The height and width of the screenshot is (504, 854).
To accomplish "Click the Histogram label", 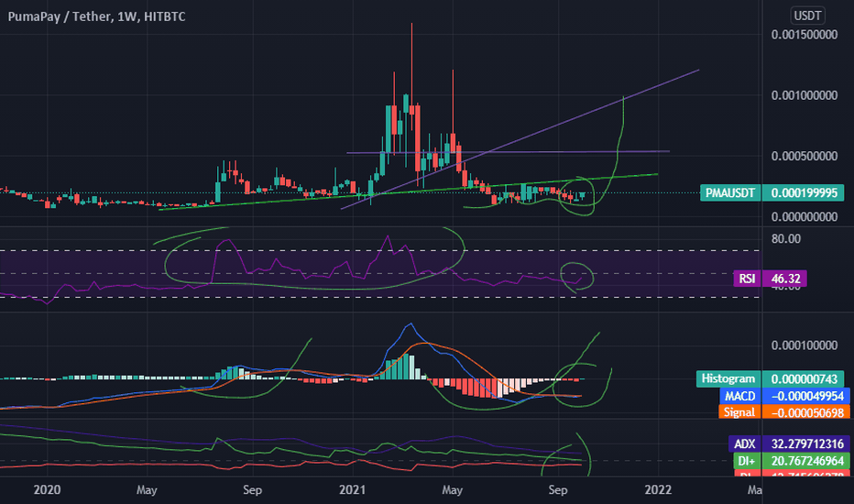I will (728, 378).
